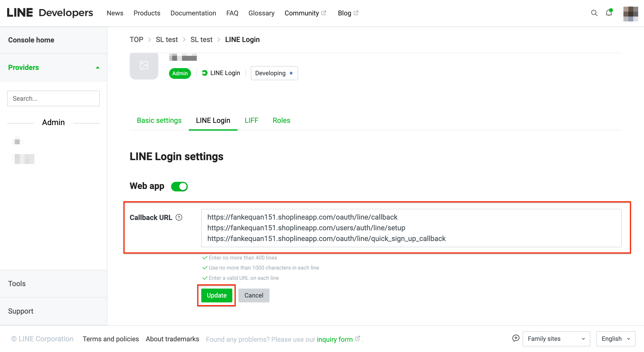Open the Family sites dropdown
Screen dimensions: 644x352
(556, 339)
